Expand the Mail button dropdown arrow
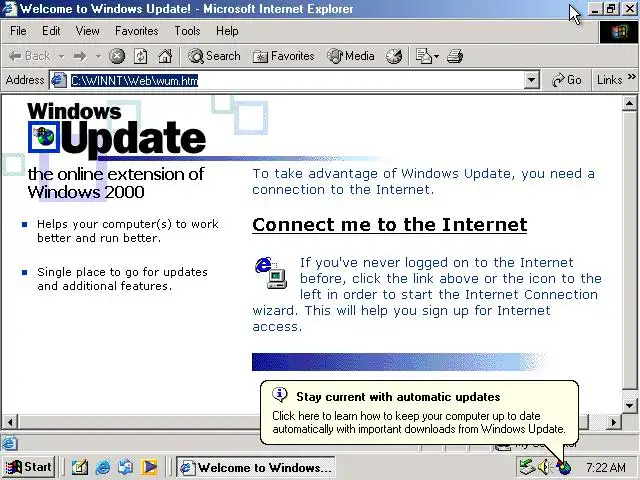 436,56
